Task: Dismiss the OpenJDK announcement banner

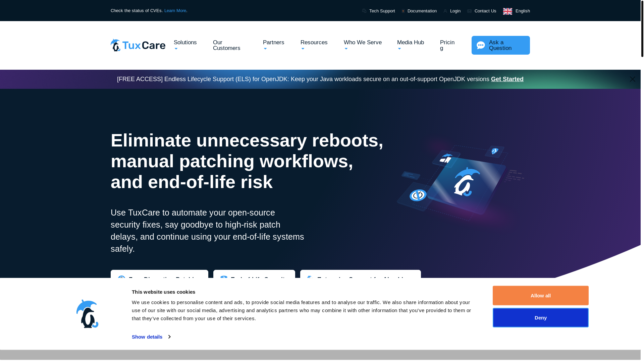Action: point(632,79)
